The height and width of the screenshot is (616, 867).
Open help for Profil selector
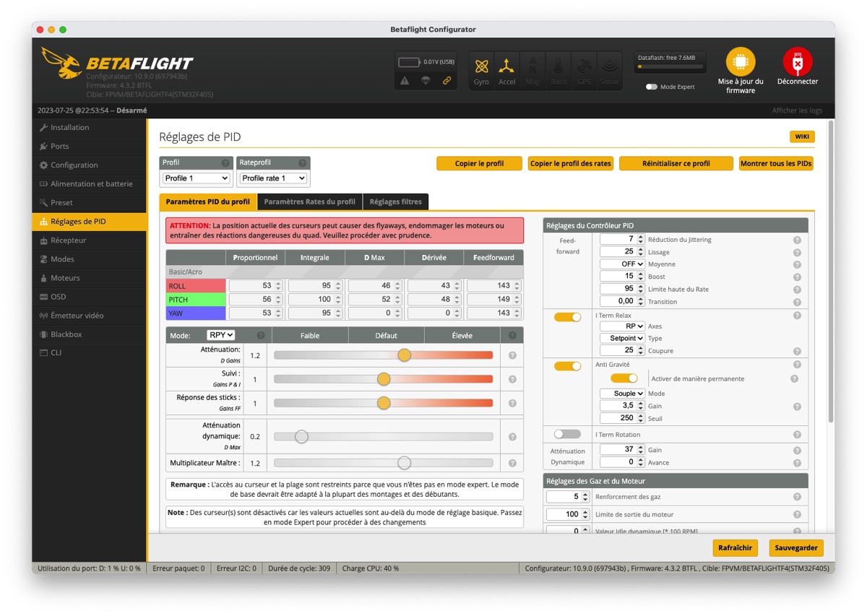point(225,163)
